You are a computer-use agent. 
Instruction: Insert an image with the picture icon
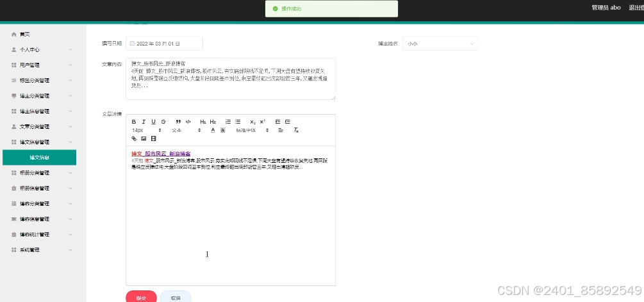[144, 139]
